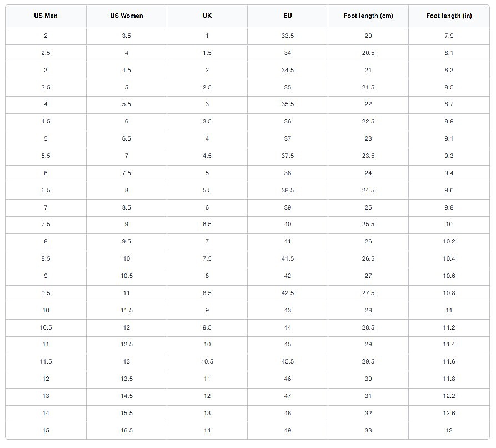
Task: Click EU size 37.5 cell
Action: coord(288,156)
